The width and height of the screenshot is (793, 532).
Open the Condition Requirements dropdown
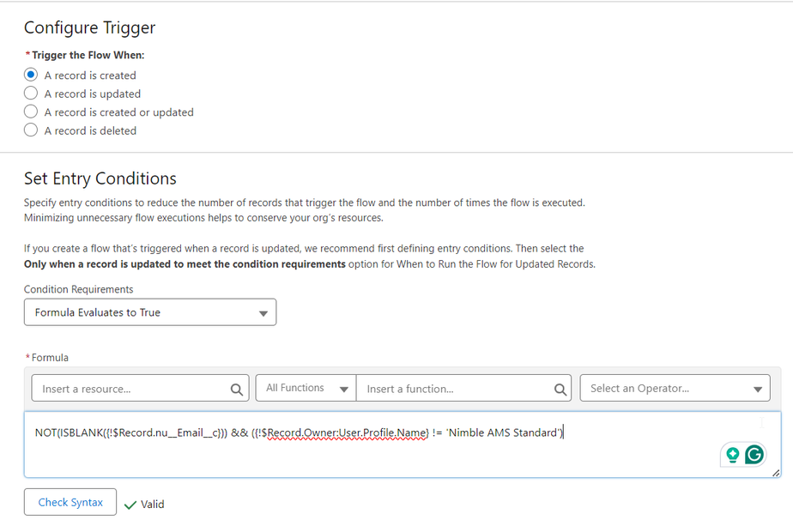(x=150, y=312)
